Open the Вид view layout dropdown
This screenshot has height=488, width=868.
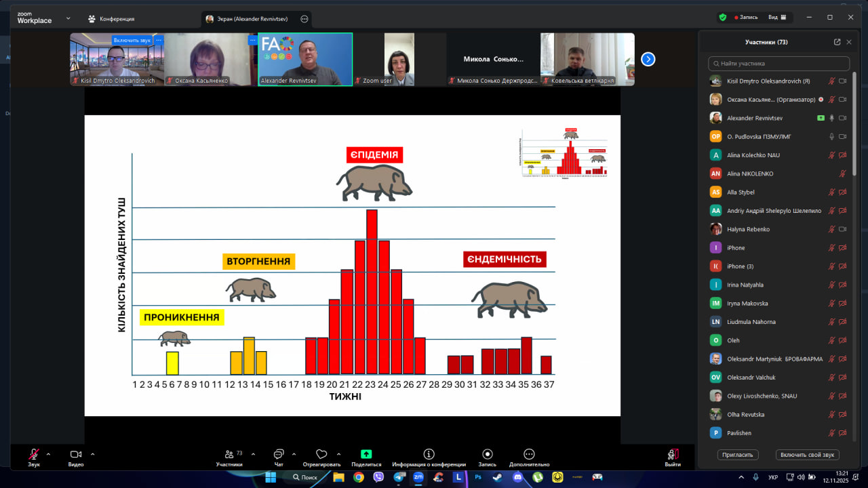click(776, 18)
